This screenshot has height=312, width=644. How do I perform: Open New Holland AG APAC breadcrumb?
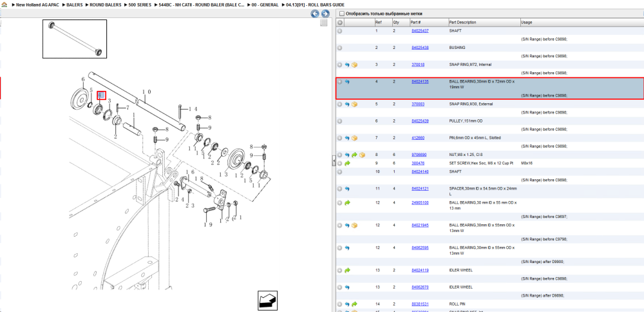pos(37,5)
